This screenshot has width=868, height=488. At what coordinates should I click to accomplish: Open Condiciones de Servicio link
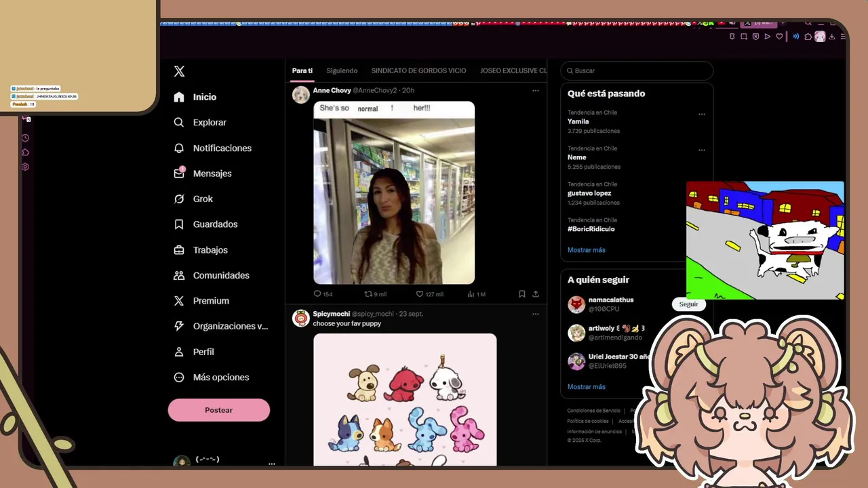coord(594,411)
